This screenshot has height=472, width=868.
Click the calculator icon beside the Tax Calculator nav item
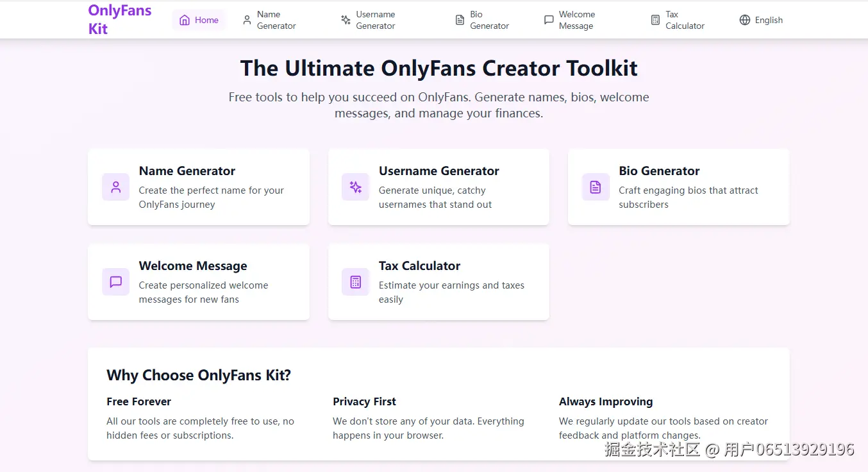click(x=655, y=20)
